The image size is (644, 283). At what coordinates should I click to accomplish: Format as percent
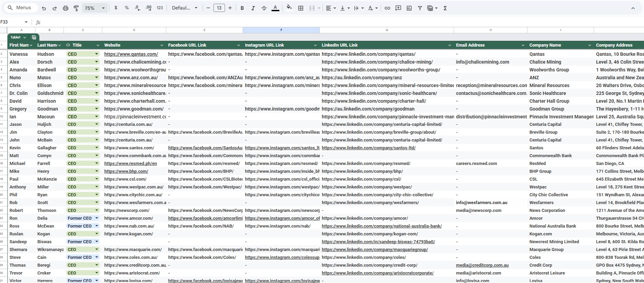point(127,8)
